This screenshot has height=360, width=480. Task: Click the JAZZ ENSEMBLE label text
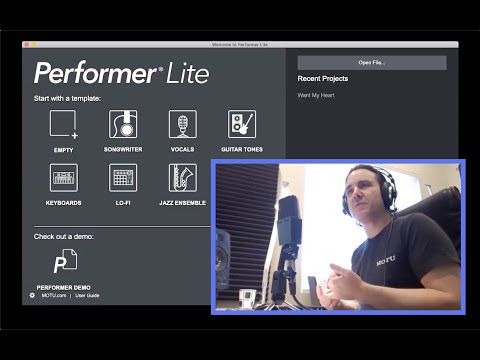(x=182, y=203)
